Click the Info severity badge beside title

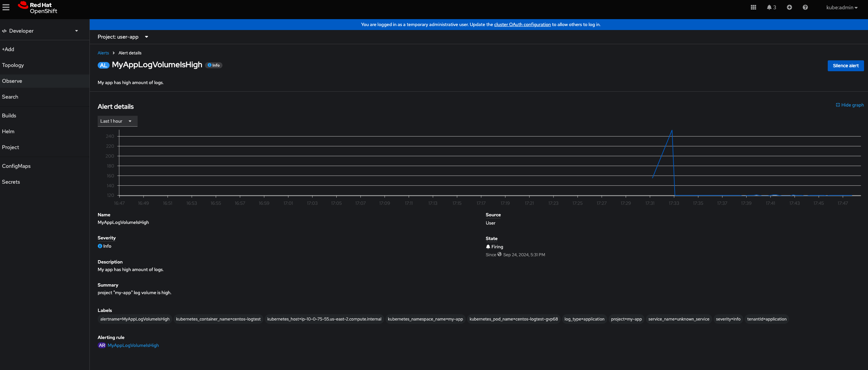click(214, 65)
